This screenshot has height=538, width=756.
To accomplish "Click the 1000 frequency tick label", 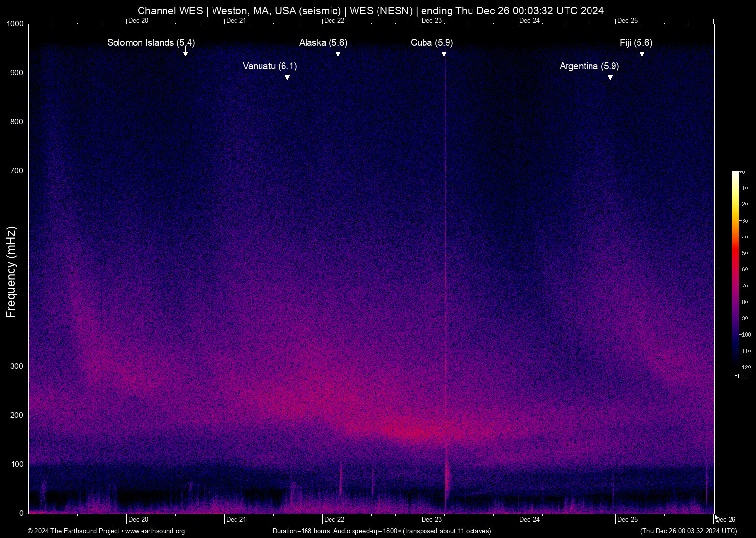I will 16,23.
